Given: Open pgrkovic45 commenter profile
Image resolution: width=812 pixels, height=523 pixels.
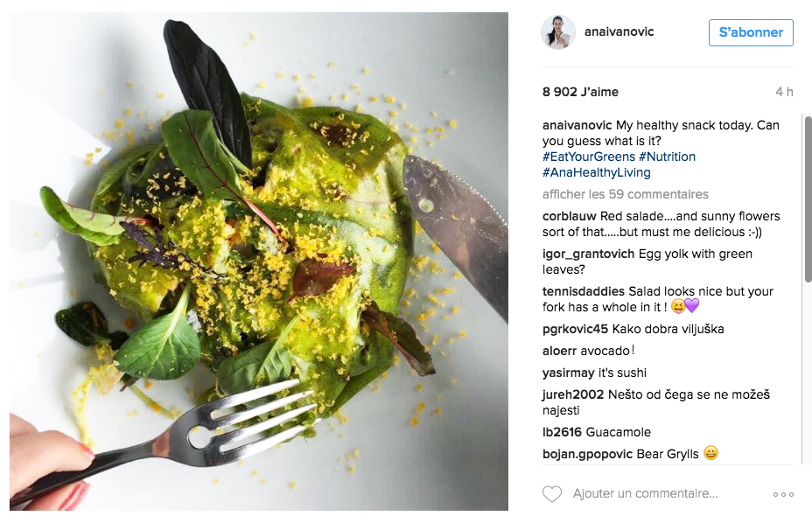Looking at the screenshot, I should pyautogui.click(x=575, y=329).
